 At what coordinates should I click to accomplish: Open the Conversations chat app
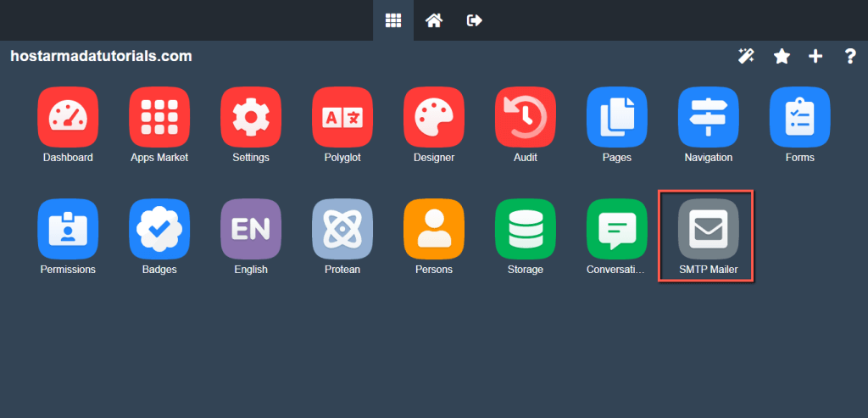[x=617, y=229]
